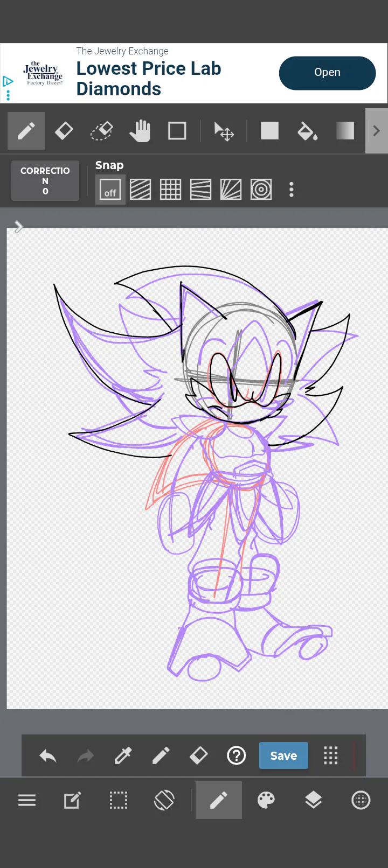Open the color palette panel
Image resolution: width=388 pixels, height=868 pixels.
tap(266, 801)
